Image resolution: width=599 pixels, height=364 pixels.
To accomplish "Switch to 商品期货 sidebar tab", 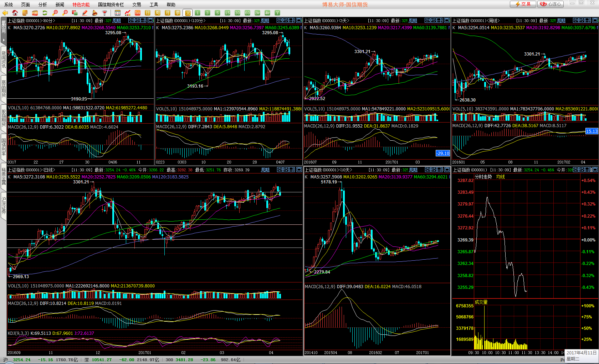I will 4,89.
